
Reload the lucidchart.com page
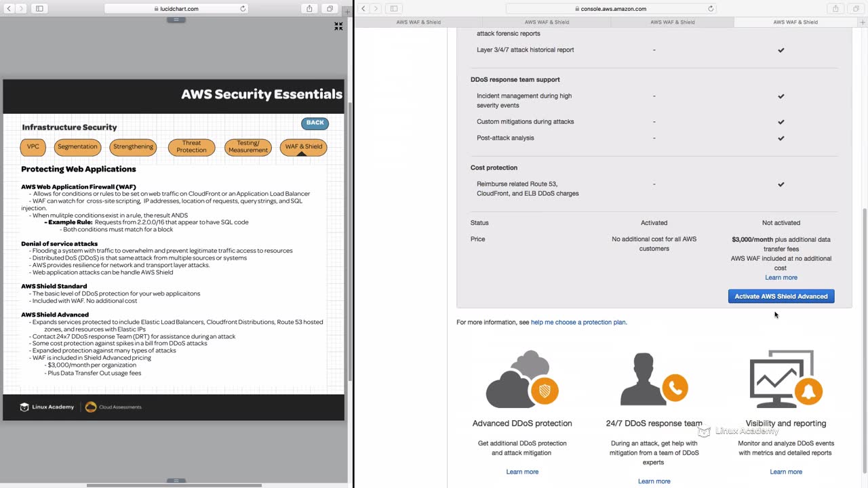(243, 9)
